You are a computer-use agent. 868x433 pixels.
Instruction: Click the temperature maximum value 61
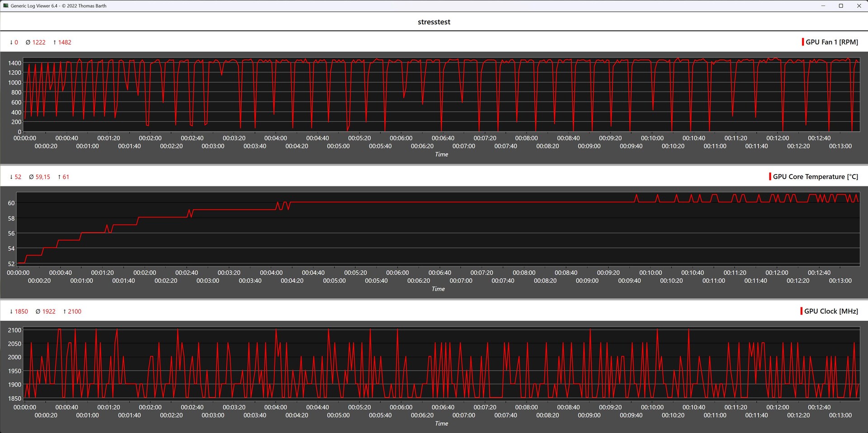click(x=66, y=177)
